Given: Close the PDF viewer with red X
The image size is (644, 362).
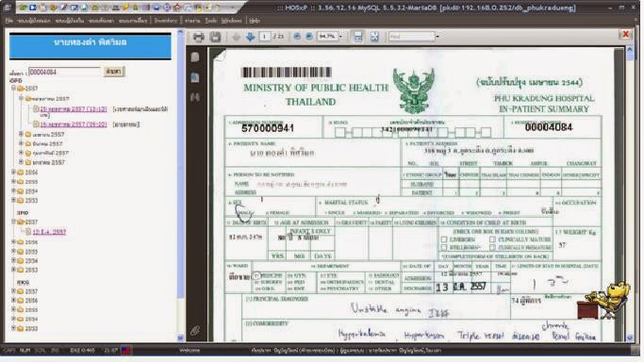Looking at the screenshot, I should 625,35.
